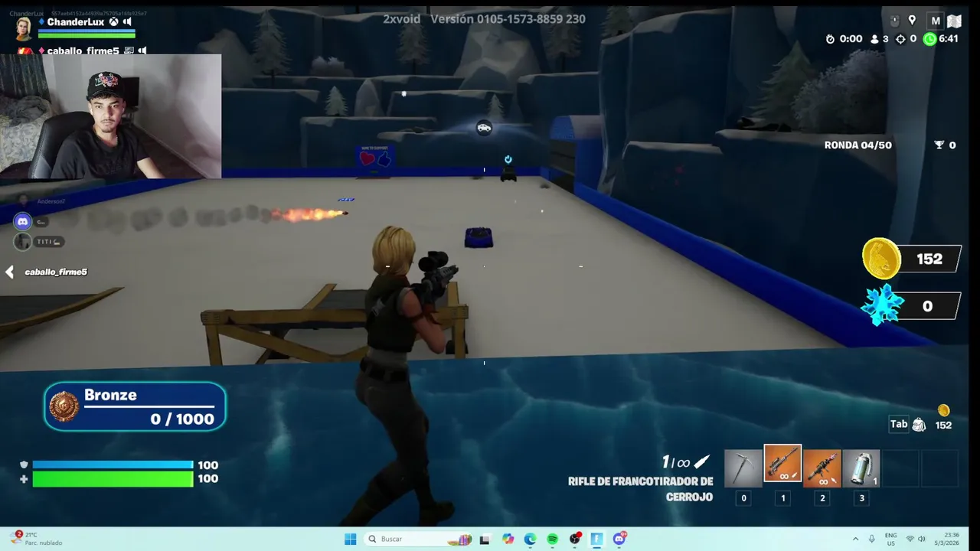Click the Wi-Fi network tray icon
The width and height of the screenshot is (980, 551).
point(910,539)
